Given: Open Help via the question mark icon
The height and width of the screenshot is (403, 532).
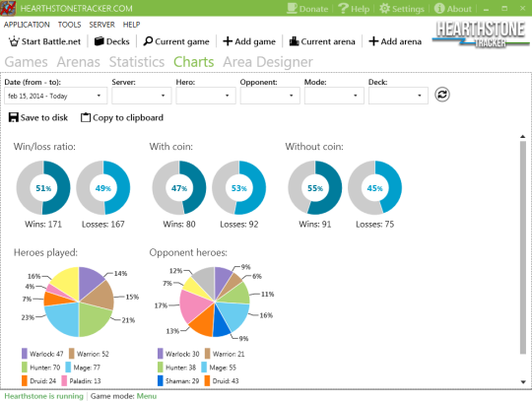Looking at the screenshot, I should (343, 8).
